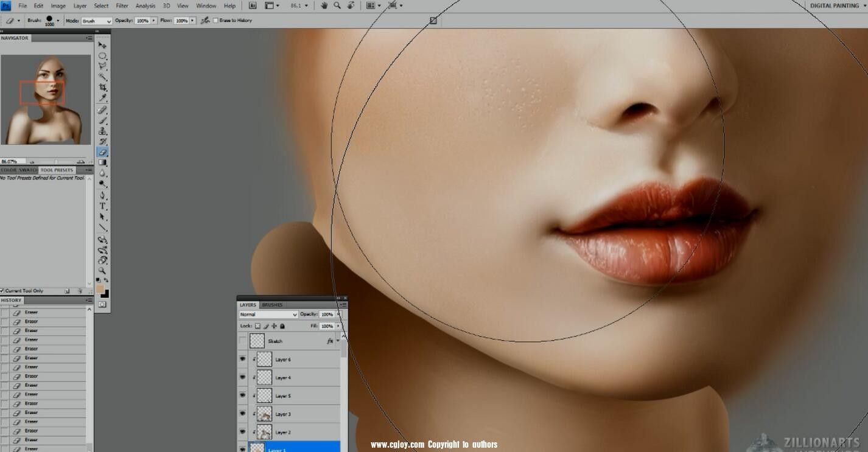Select the Crop tool
868x452 pixels.
[102, 88]
